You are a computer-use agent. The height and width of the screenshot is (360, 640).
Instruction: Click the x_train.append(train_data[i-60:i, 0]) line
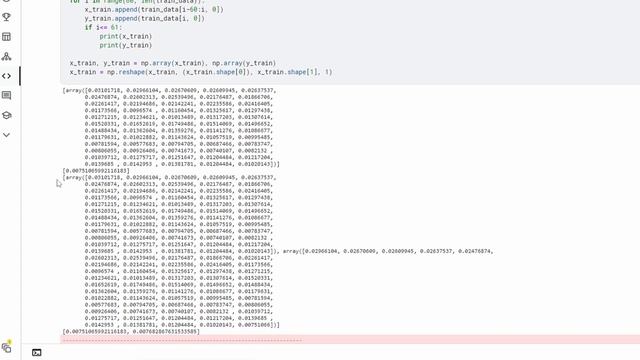(154, 9)
